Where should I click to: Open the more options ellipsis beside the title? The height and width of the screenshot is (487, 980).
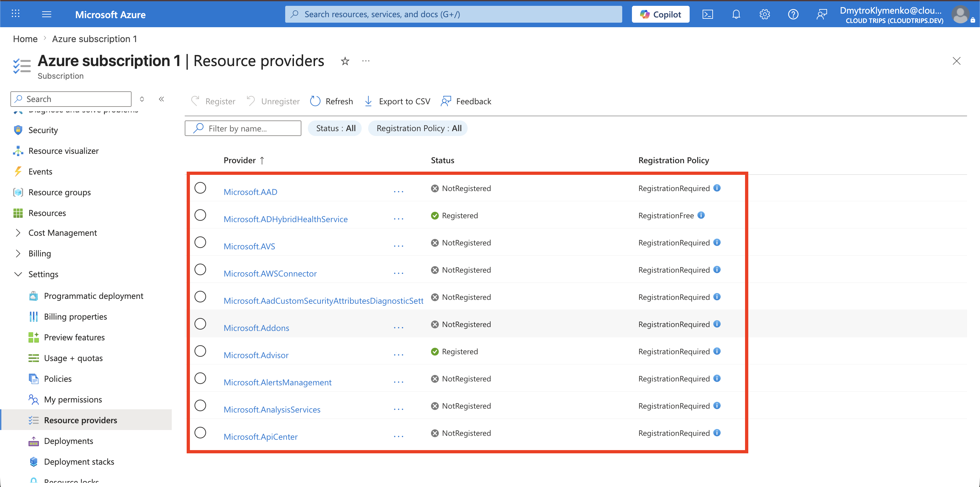coord(366,61)
